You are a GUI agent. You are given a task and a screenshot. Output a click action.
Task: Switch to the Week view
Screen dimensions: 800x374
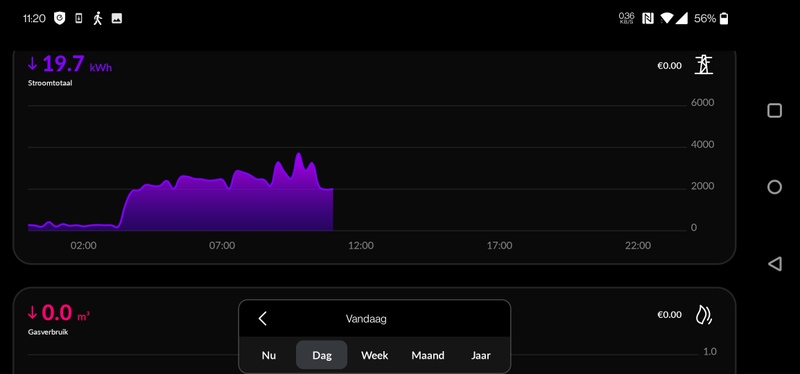coord(374,355)
